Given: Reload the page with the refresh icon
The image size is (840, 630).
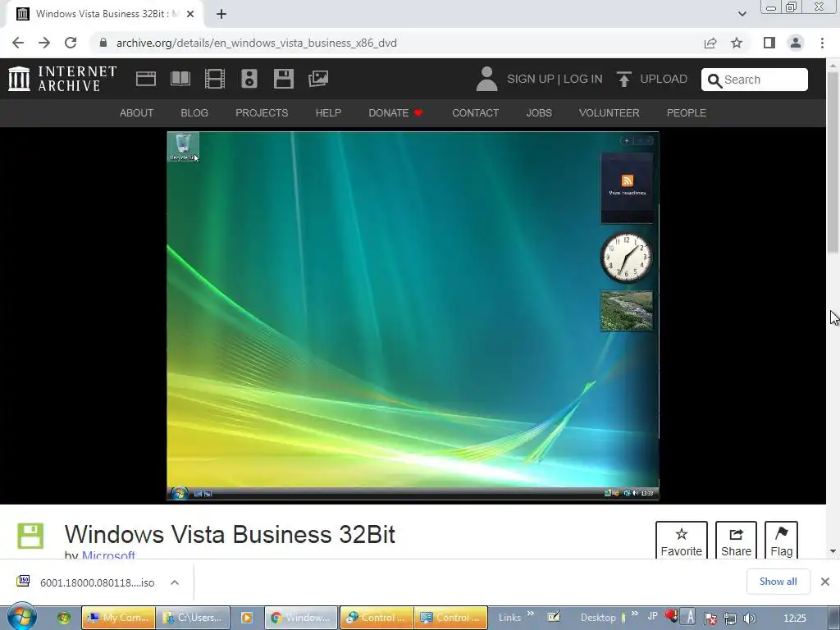Looking at the screenshot, I should (x=71, y=43).
